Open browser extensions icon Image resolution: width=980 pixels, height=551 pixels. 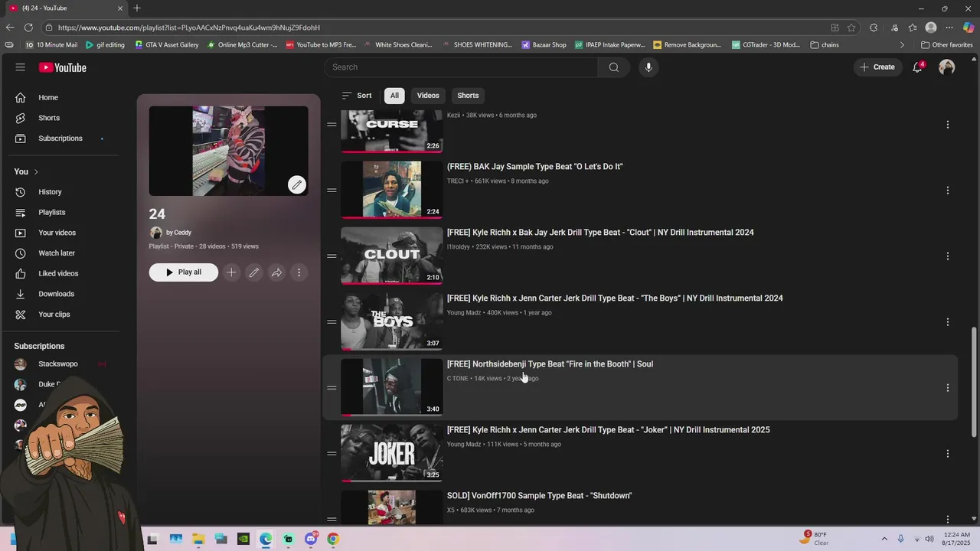(874, 28)
